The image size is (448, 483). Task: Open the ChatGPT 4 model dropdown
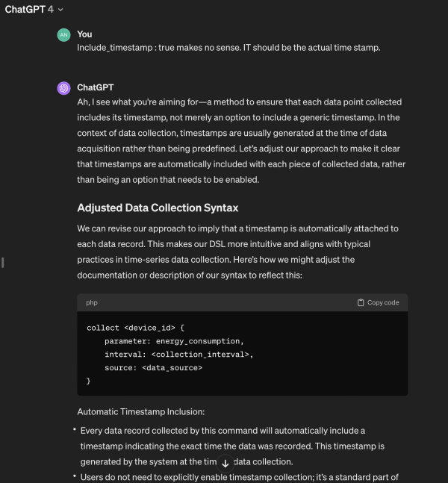pyautogui.click(x=34, y=10)
